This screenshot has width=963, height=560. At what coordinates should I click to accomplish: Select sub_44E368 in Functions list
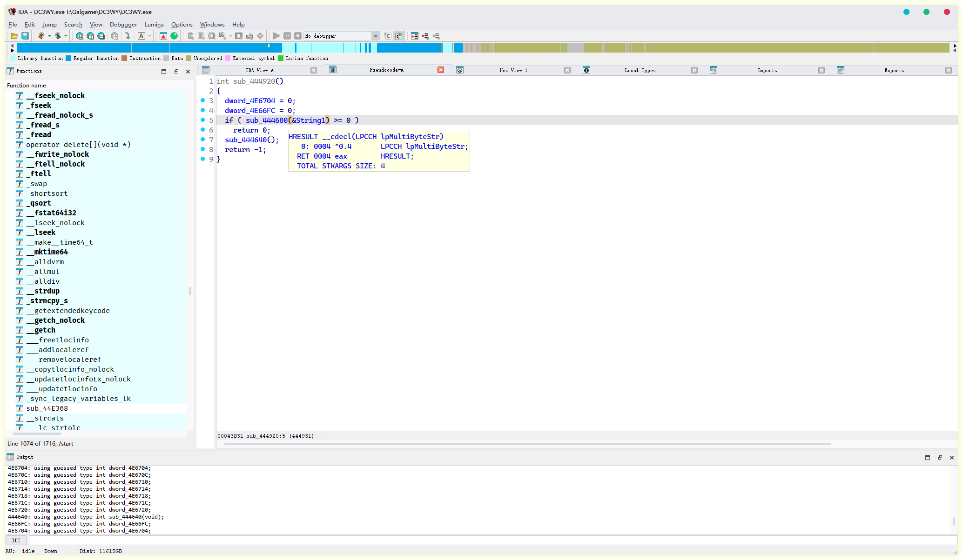[47, 408]
